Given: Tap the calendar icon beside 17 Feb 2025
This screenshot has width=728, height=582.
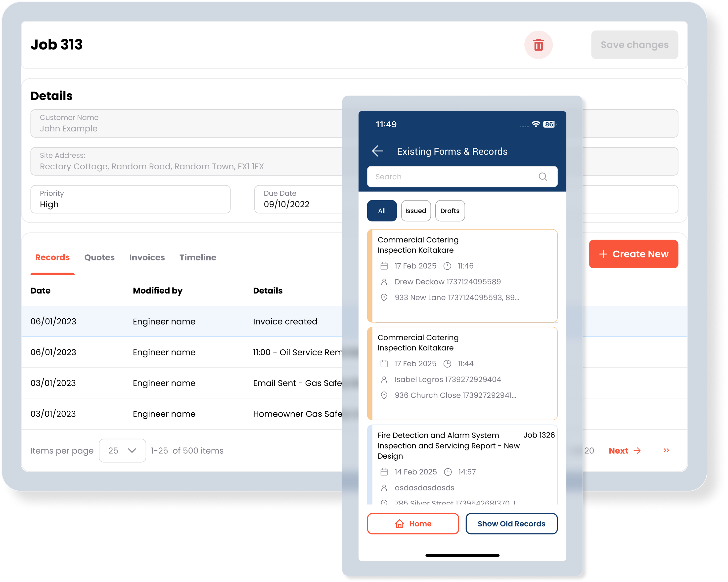Looking at the screenshot, I should click(384, 266).
